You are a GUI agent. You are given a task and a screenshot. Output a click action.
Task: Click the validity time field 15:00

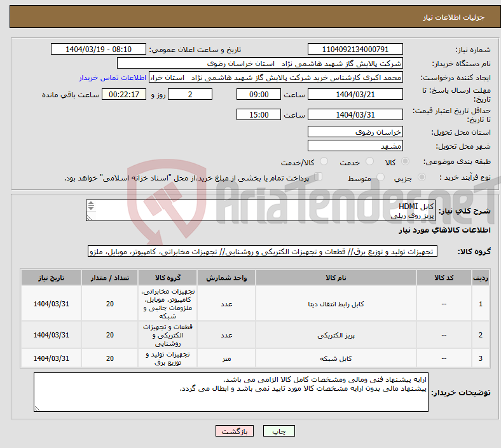[x=259, y=114]
